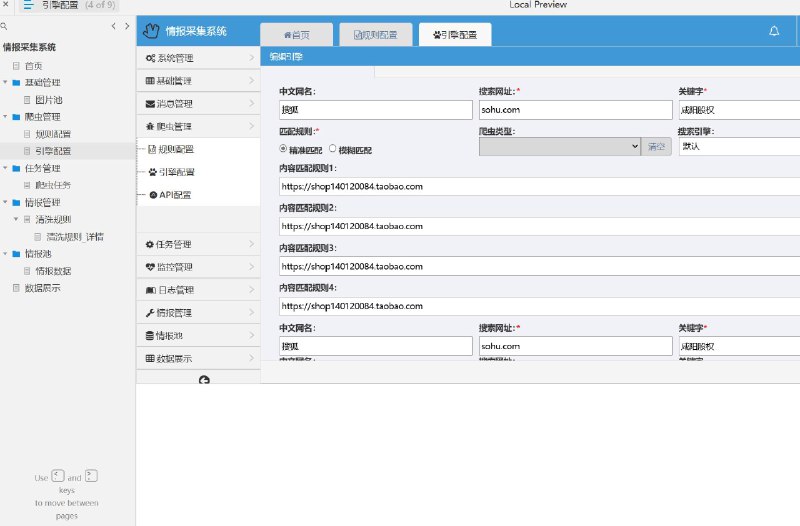Click the first 中文网名 input field
Image resolution: width=800 pixels, height=526 pixels.
click(x=376, y=110)
